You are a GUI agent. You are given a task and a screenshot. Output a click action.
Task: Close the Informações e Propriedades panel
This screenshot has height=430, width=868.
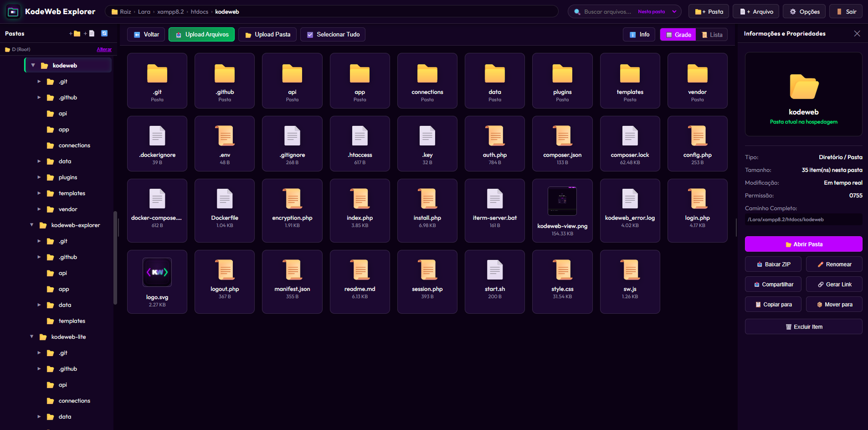857,34
